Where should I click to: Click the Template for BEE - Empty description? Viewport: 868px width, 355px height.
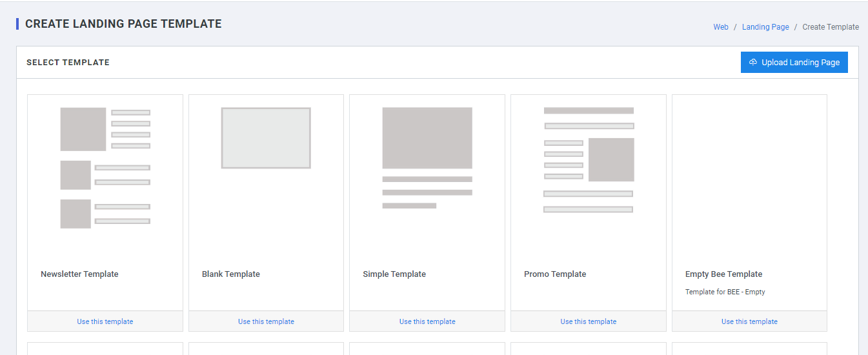coord(725,292)
